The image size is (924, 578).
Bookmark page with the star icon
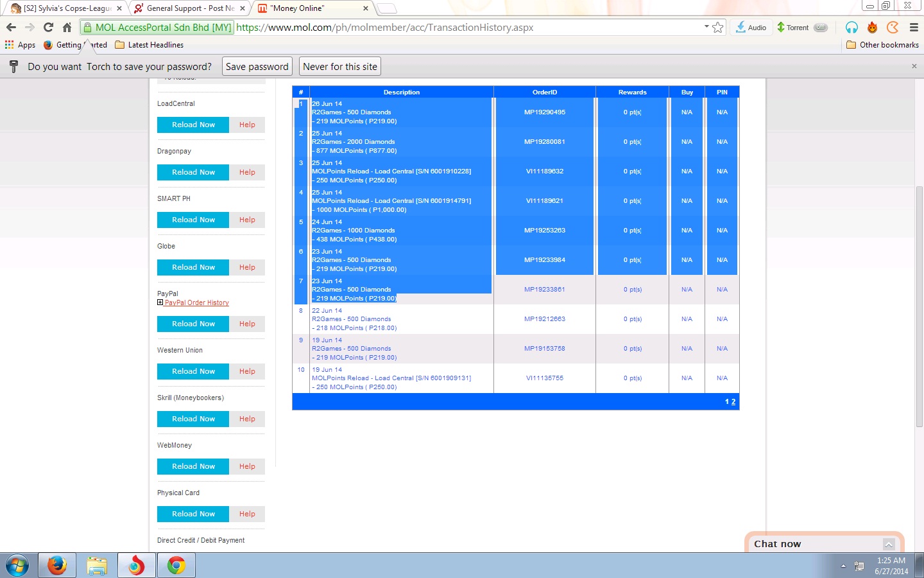click(x=718, y=27)
